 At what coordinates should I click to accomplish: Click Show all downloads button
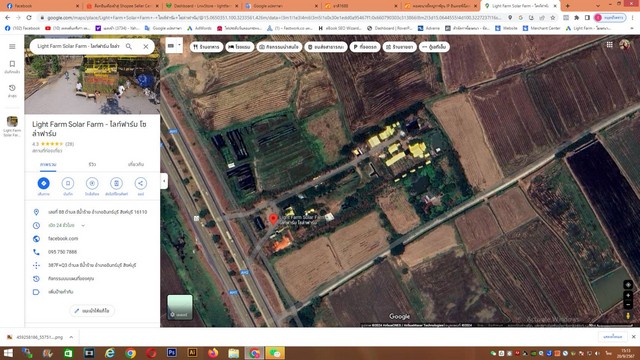[612, 337]
